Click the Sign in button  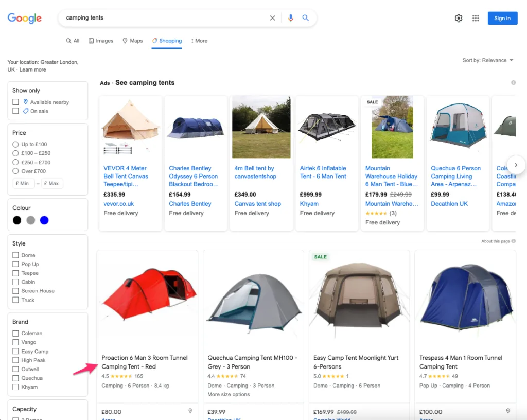502,19
